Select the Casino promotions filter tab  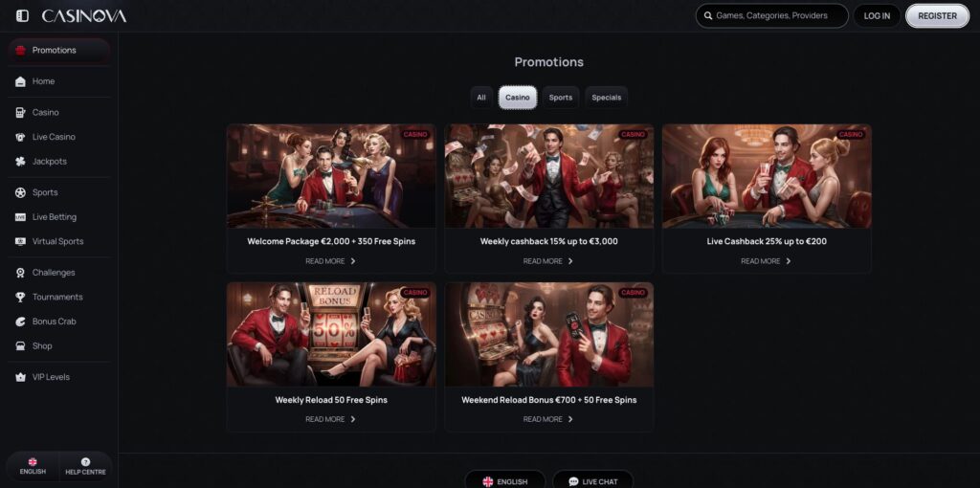click(x=518, y=98)
